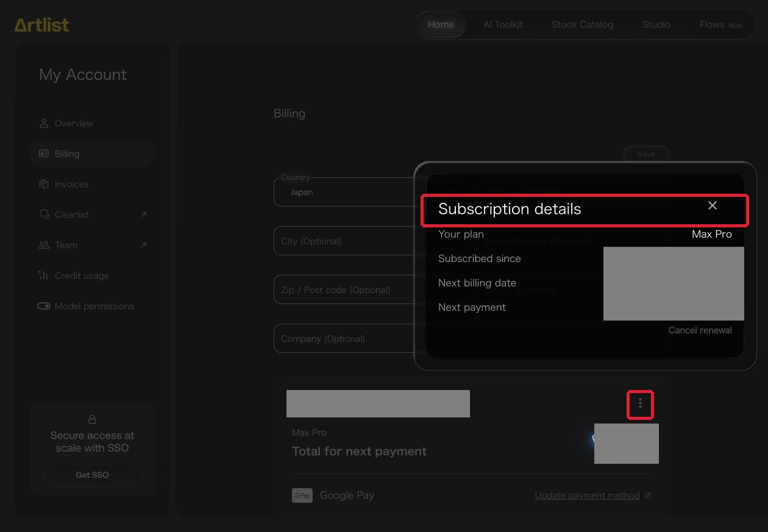Click the Invoices icon

click(x=44, y=184)
